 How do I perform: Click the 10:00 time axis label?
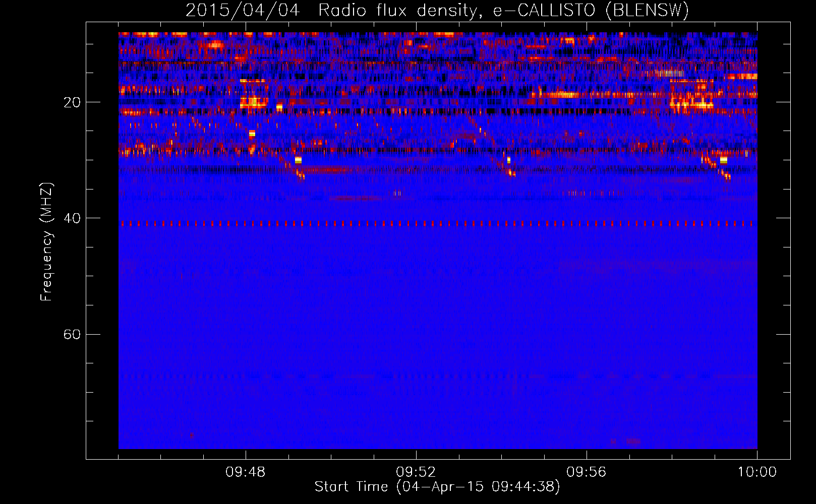757,472
